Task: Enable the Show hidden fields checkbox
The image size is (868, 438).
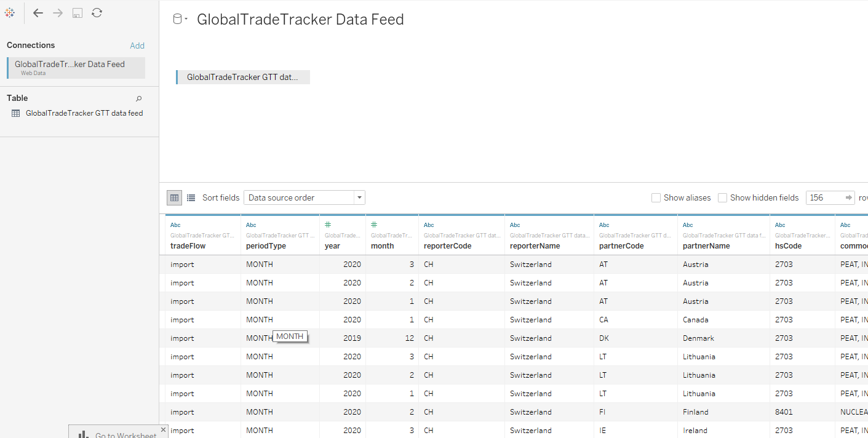Action: pyautogui.click(x=723, y=197)
